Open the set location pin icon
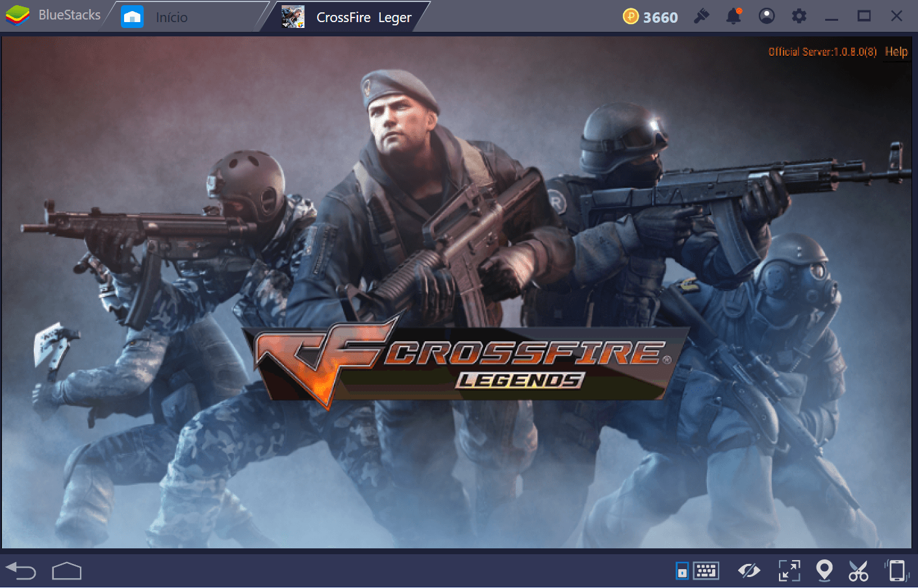Image resolution: width=918 pixels, height=588 pixels. [824, 571]
